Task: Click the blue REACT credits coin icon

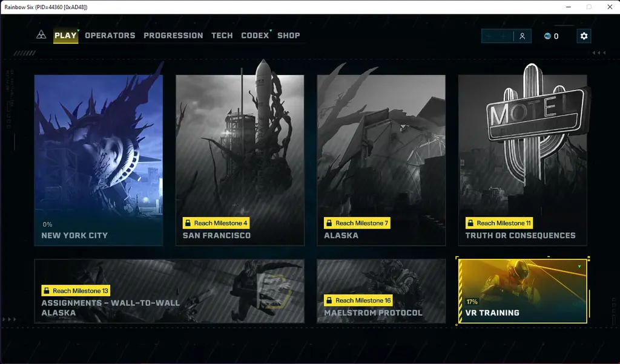Action: 547,36
